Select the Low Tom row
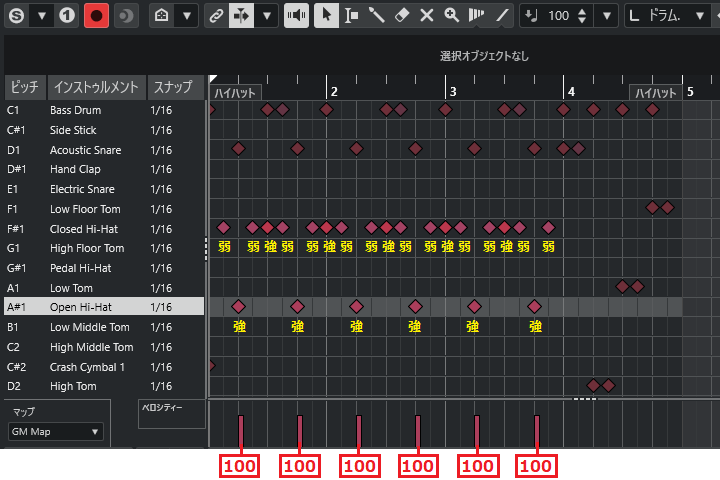Viewport: 720px width, 480px height. 104,288
